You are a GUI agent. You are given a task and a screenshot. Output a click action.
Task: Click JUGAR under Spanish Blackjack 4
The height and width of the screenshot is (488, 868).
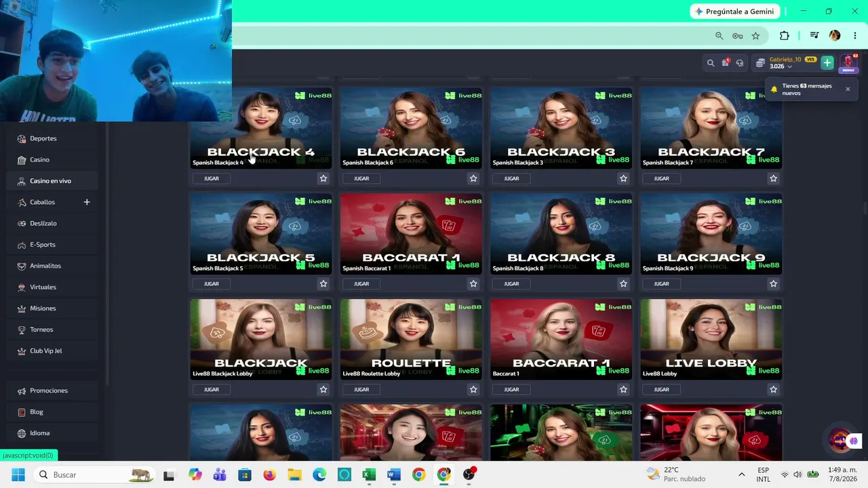pos(212,178)
